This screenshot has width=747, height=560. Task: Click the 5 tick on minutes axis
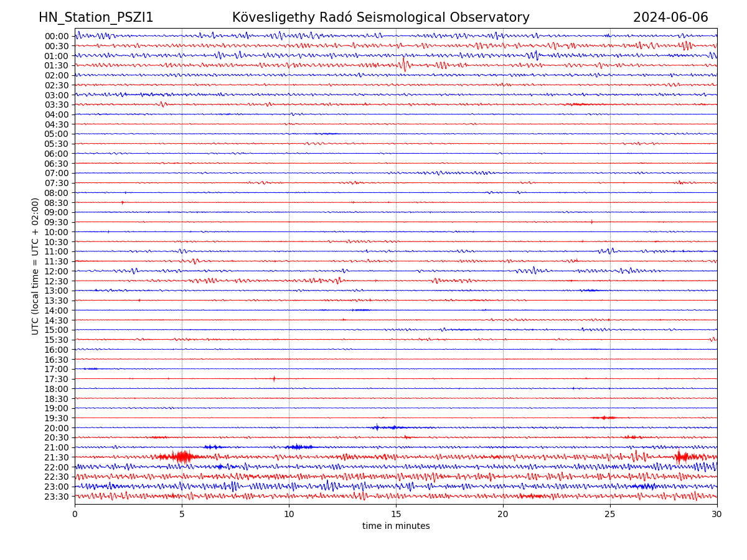182,515
